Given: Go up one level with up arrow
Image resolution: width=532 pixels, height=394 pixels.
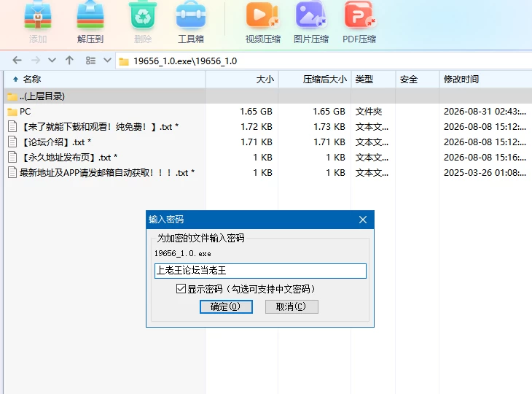Looking at the screenshot, I should tap(69, 61).
